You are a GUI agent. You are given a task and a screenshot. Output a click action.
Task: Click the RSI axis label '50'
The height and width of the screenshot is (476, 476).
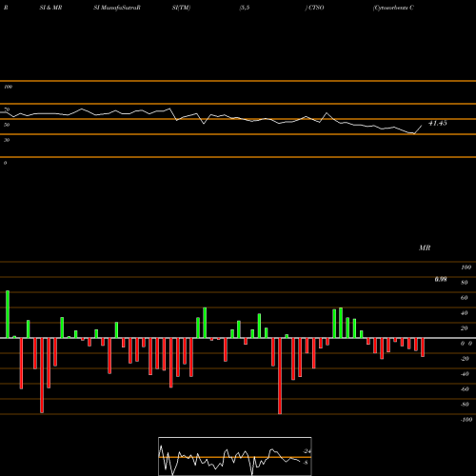click(7, 125)
